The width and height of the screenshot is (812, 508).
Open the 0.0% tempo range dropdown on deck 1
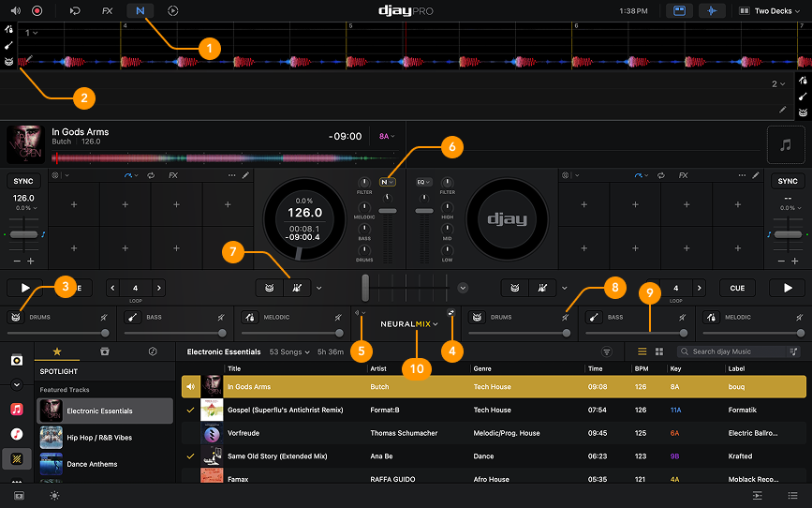pyautogui.click(x=26, y=208)
